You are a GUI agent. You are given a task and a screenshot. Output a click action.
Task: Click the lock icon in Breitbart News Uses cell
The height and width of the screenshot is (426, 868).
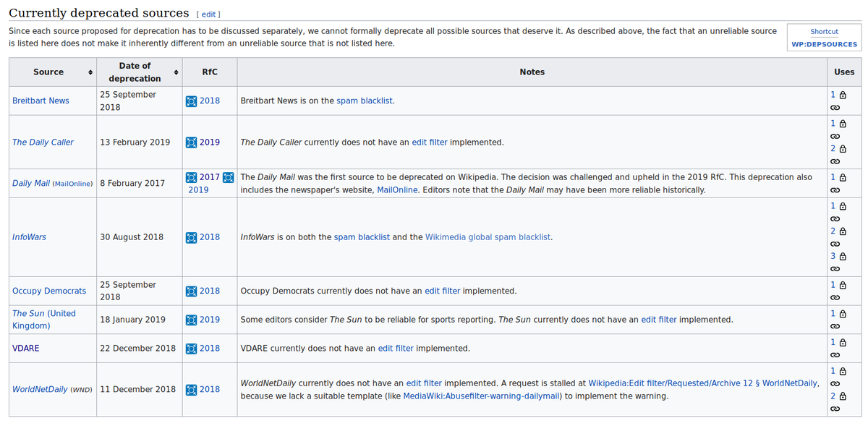843,95
